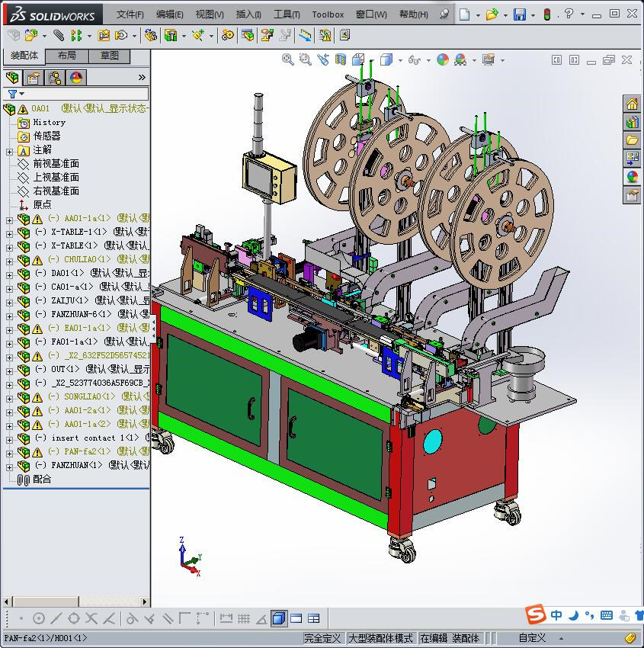Image resolution: width=644 pixels, height=648 pixels.
Task: Click the traffic light rebuild icon
Action: pos(546,14)
